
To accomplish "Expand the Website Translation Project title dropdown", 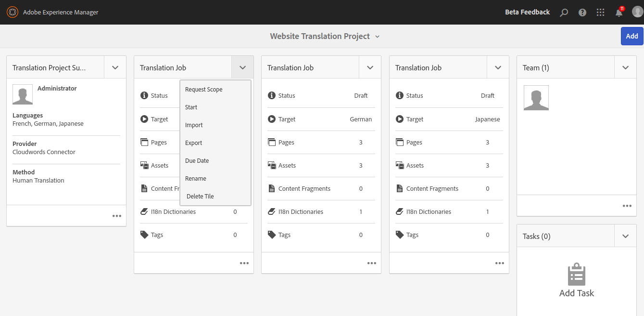I will pyautogui.click(x=377, y=37).
